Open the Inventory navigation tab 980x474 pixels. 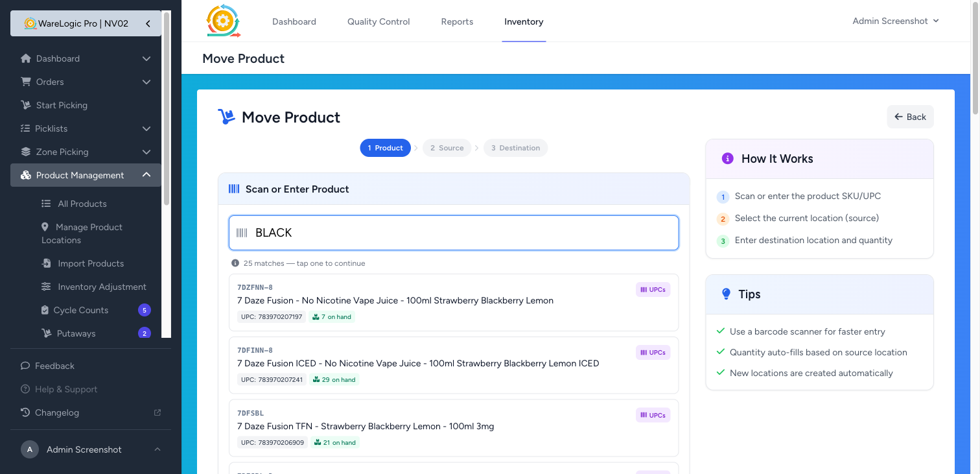click(x=524, y=21)
